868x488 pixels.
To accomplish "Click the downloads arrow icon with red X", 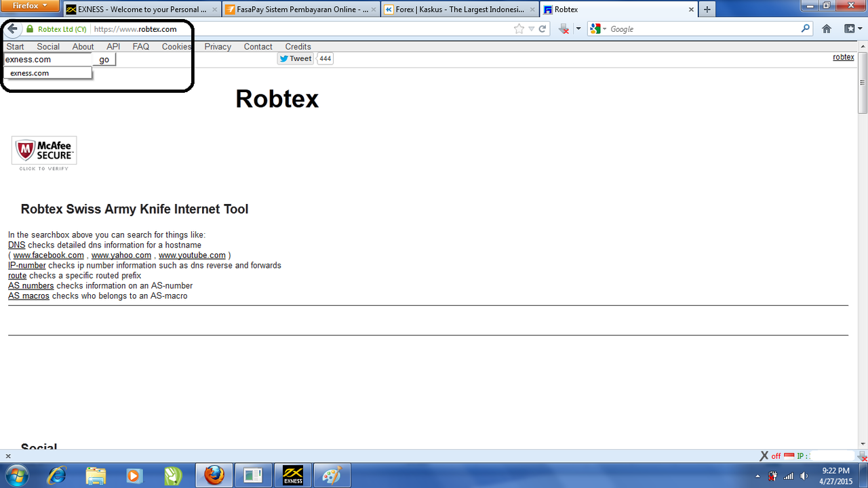I will tap(564, 29).
